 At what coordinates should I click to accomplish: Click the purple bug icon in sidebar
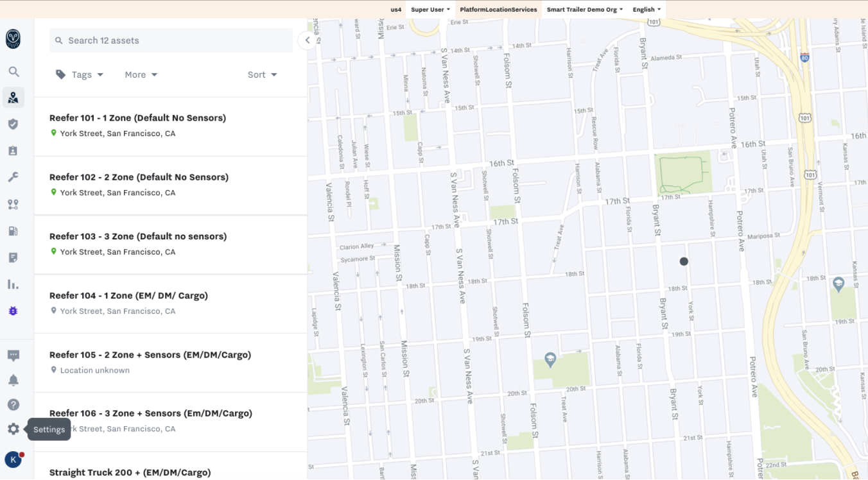pos(13,311)
